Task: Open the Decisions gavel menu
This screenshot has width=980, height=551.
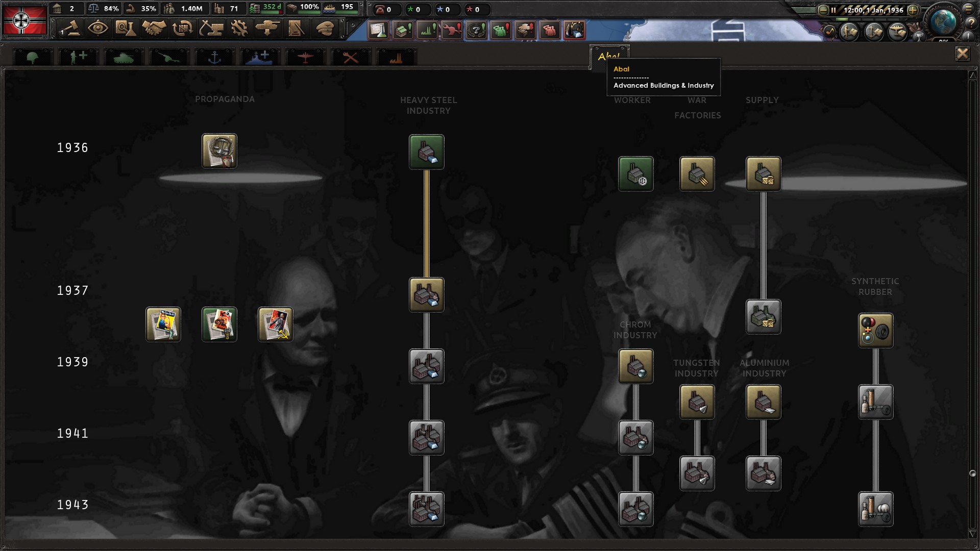Action: [70, 29]
